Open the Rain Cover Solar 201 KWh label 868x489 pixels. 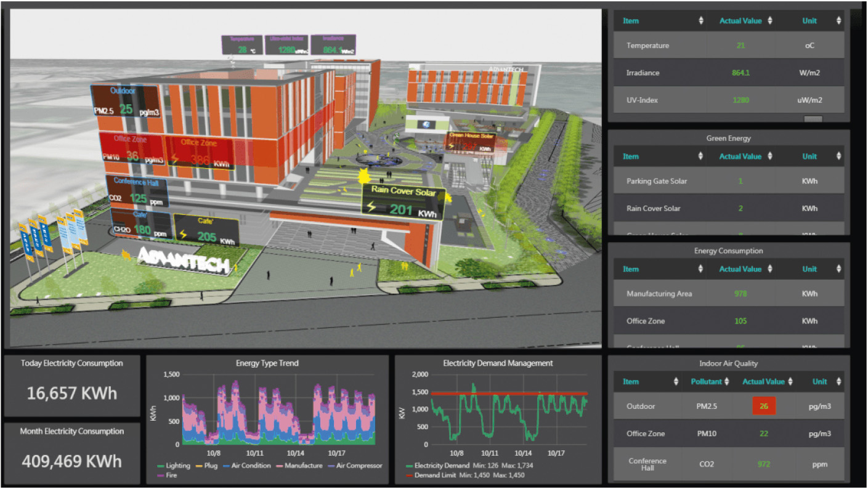403,202
